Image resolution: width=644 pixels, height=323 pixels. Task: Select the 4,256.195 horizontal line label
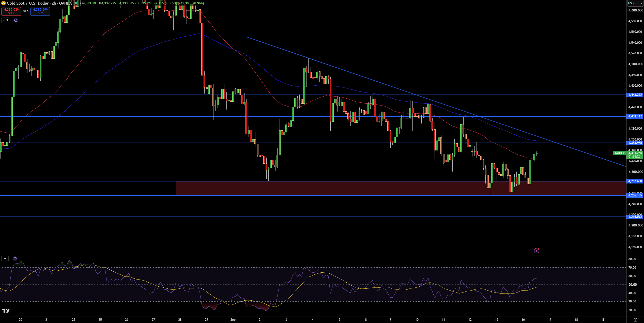[635, 195]
